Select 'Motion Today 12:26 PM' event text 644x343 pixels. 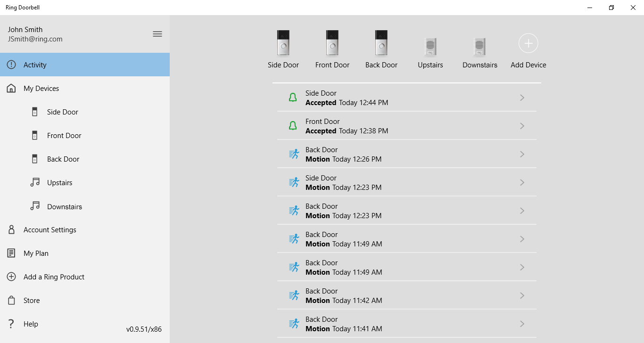coord(344,159)
